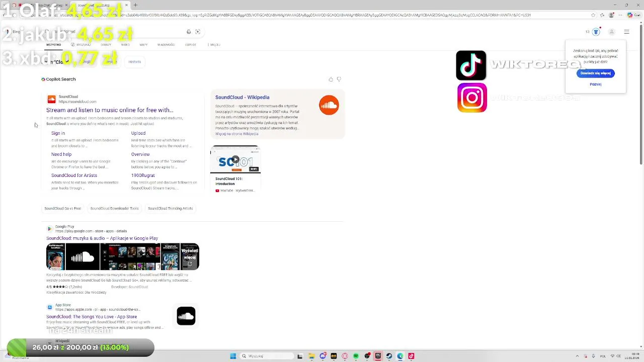Open 'SoundCloud: The Songs You Love' App Store link

click(92, 317)
